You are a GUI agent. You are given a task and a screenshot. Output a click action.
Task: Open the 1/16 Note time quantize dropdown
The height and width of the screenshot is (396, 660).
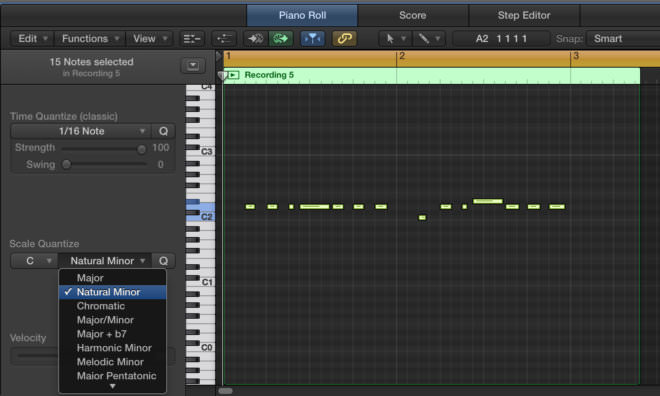[x=81, y=131]
